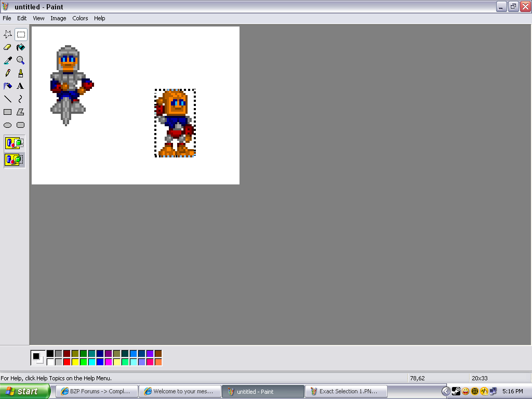Pick the orange swatch in bottom row

[158, 362]
